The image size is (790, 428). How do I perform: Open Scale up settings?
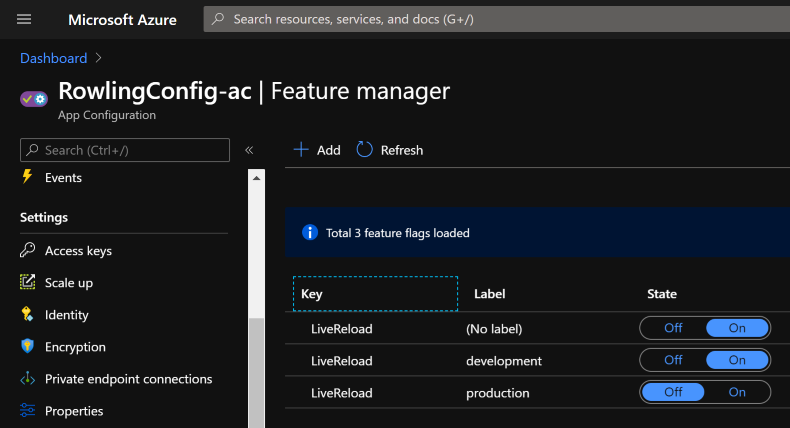[69, 283]
